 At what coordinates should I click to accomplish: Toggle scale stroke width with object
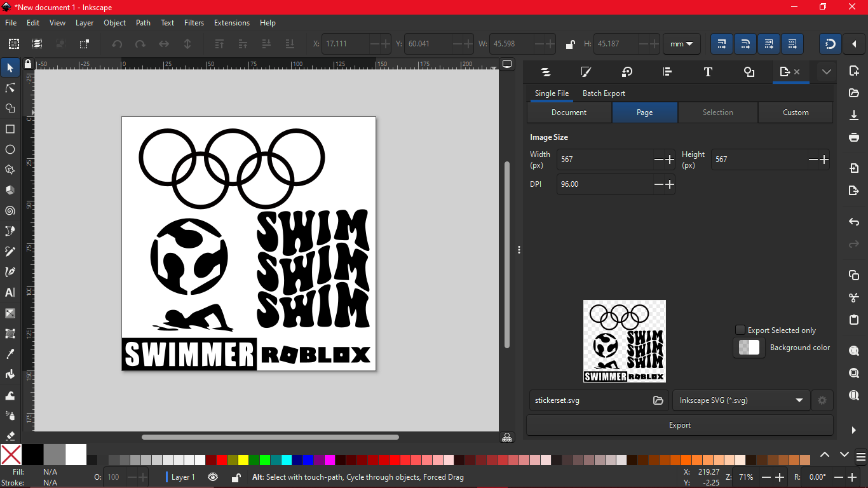coord(721,44)
